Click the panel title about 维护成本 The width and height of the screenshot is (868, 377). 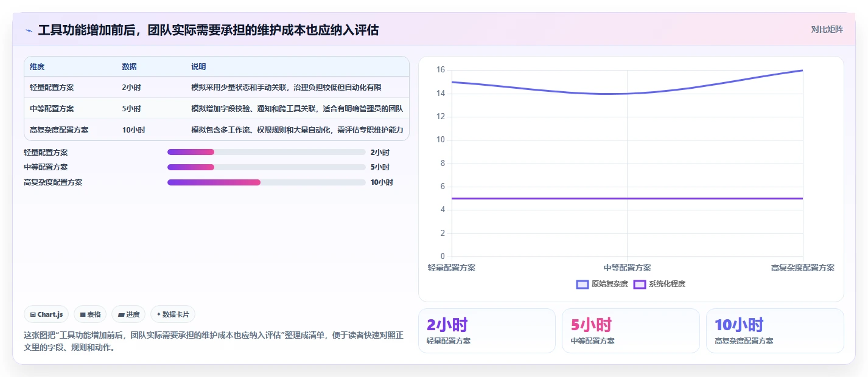[208, 30]
